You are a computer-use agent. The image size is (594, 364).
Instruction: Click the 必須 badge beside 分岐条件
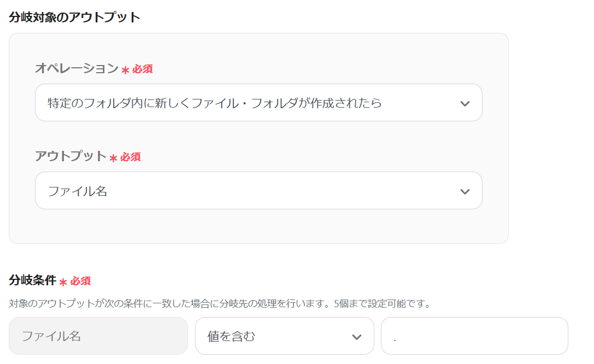tap(81, 281)
